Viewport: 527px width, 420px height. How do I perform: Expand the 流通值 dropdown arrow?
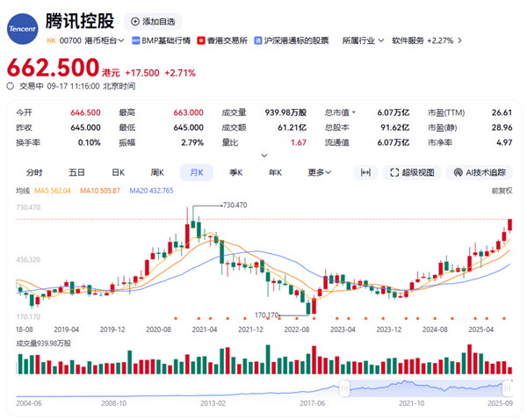[x=355, y=142]
